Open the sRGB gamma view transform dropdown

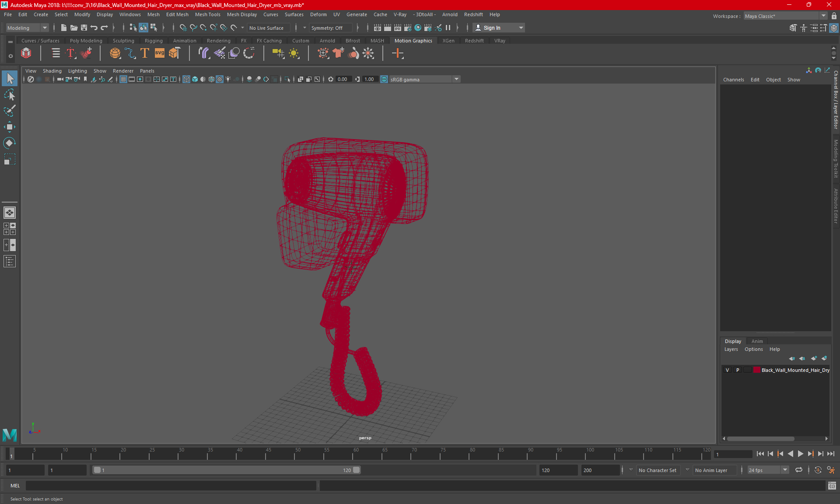click(x=424, y=79)
